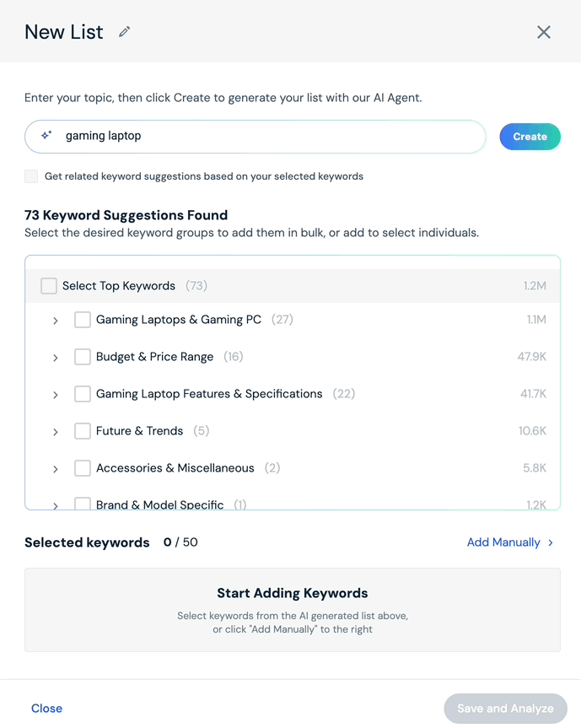Enable related keyword suggestions checkbox
The height and width of the screenshot is (728, 581).
[x=31, y=176]
